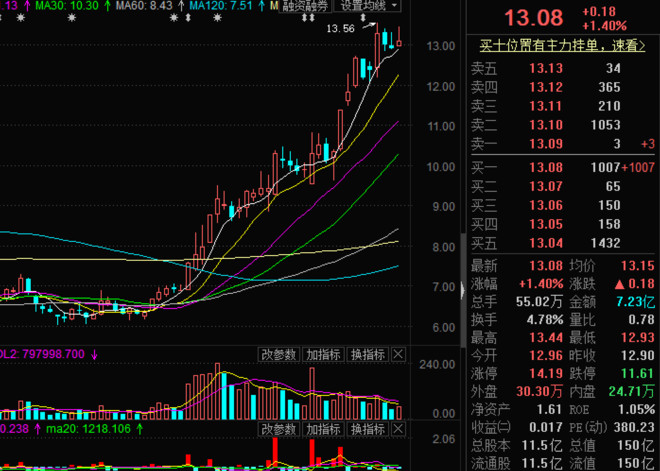Collapse the quote side panel arrow handle
The width and height of the screenshot is (660, 471).
[463, 290]
